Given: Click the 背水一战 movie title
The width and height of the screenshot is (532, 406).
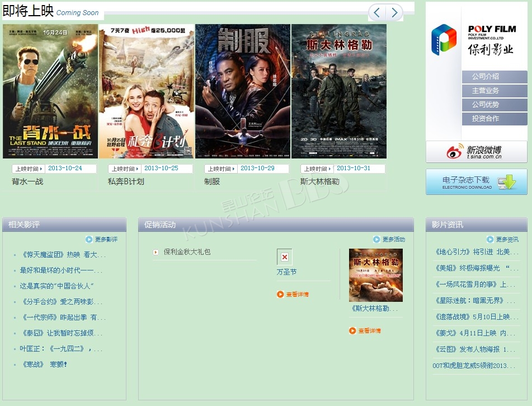Looking at the screenshot, I should click(27, 182).
